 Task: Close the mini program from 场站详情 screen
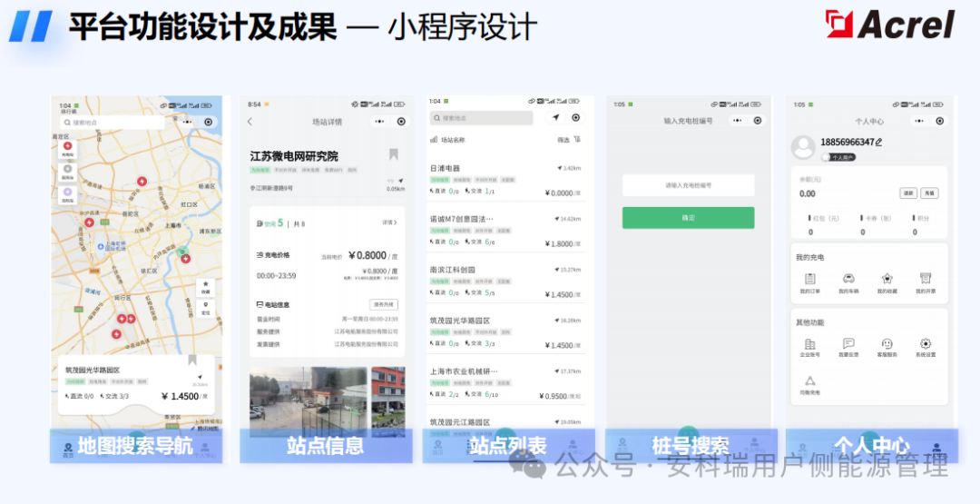(401, 122)
